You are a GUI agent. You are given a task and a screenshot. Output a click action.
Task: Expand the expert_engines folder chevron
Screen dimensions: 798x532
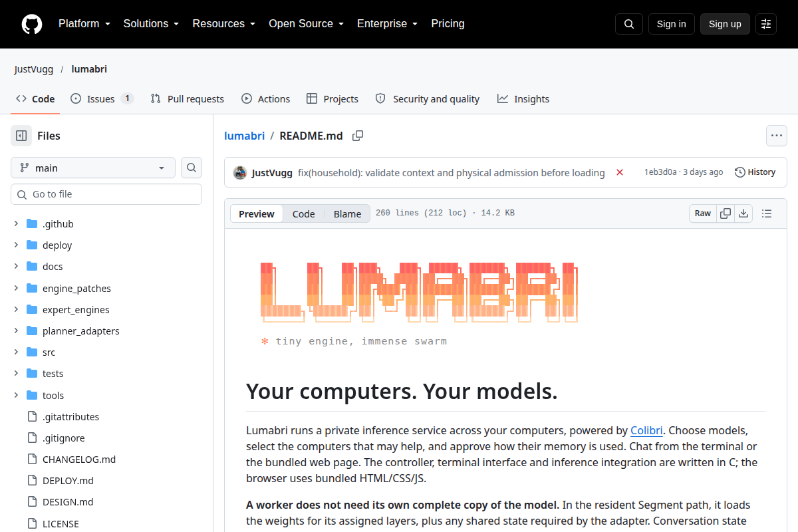(x=16, y=310)
